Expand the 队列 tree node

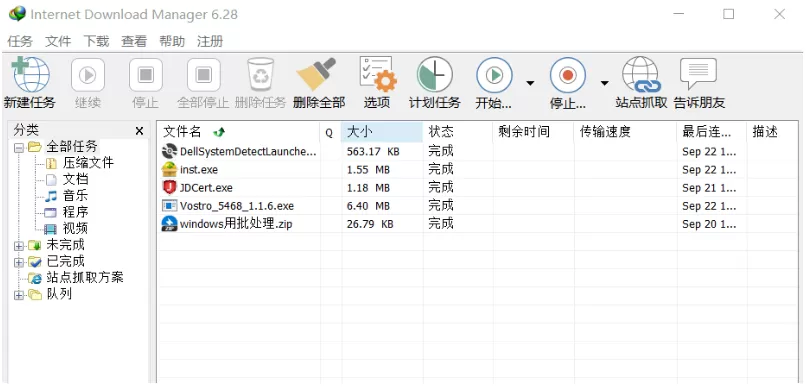click(x=19, y=295)
